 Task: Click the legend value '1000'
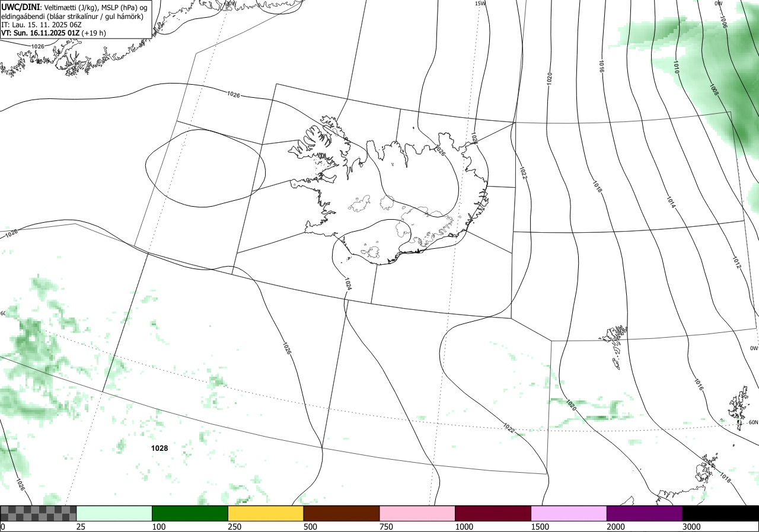tap(464, 527)
